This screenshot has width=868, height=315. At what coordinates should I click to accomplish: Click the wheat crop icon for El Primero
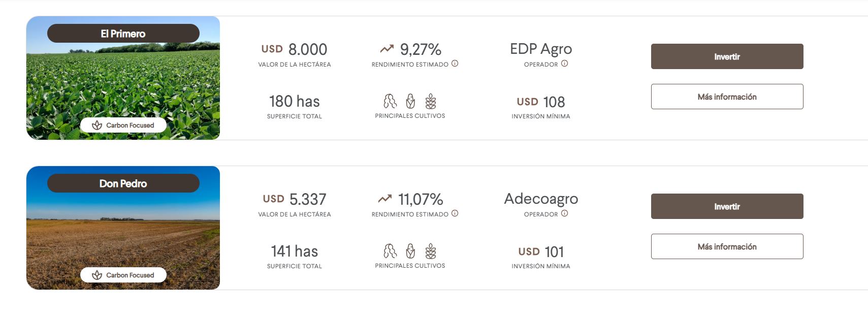431,102
